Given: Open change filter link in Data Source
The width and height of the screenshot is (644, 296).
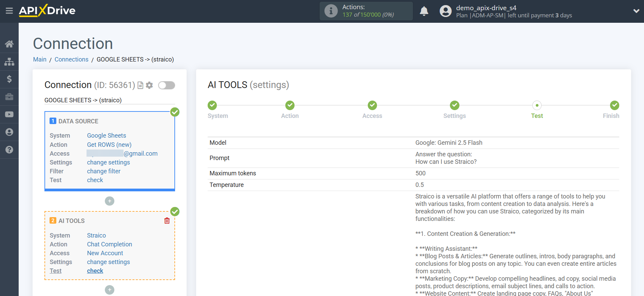Looking at the screenshot, I should coord(103,171).
